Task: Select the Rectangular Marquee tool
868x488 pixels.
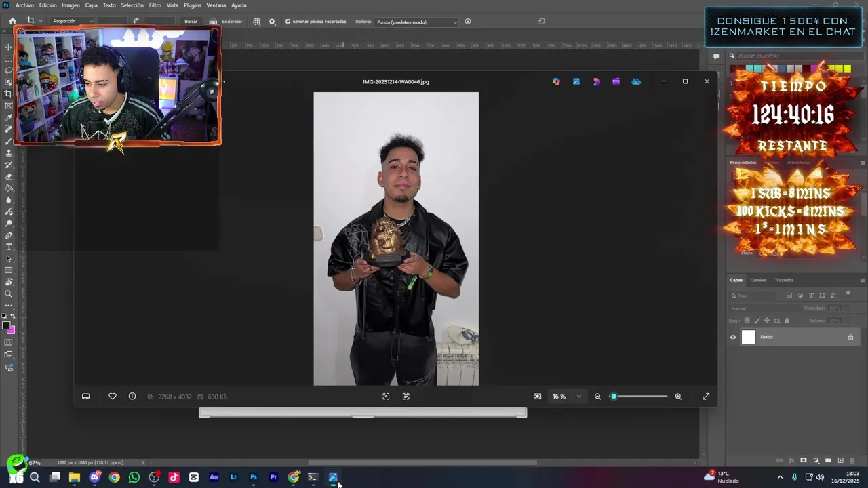Action: [9, 59]
